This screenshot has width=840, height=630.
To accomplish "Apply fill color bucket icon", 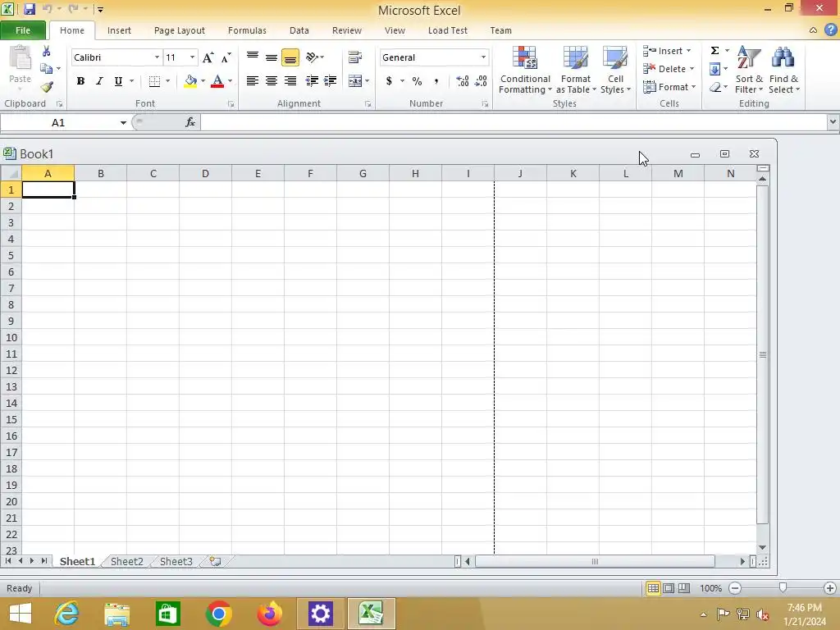I will [190, 81].
